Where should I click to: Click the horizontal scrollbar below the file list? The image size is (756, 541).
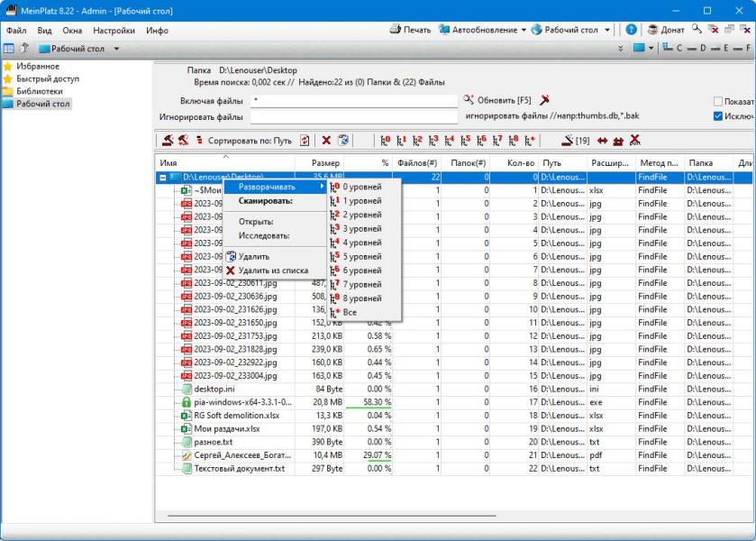pyautogui.click(x=332, y=516)
